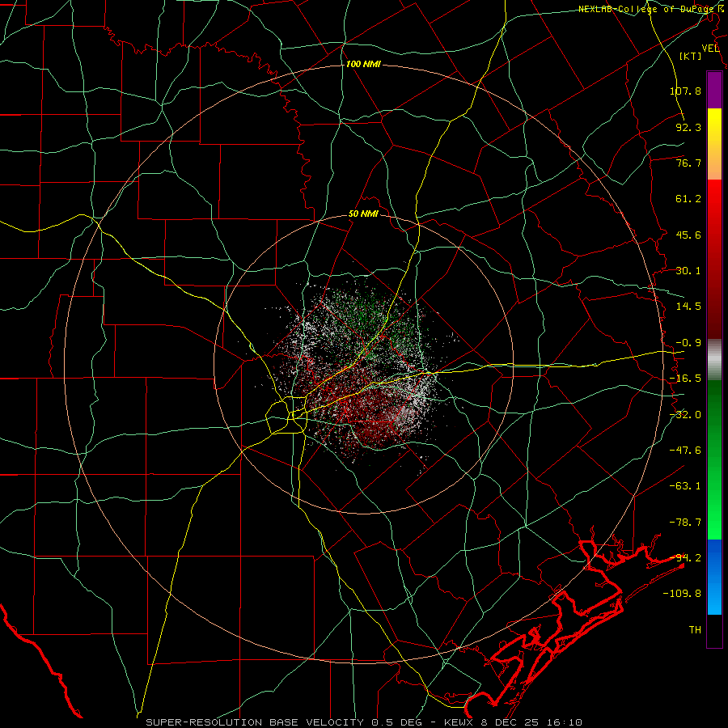The image size is (728, 728).
Task: Click the VEL legend title
Action: click(x=710, y=49)
